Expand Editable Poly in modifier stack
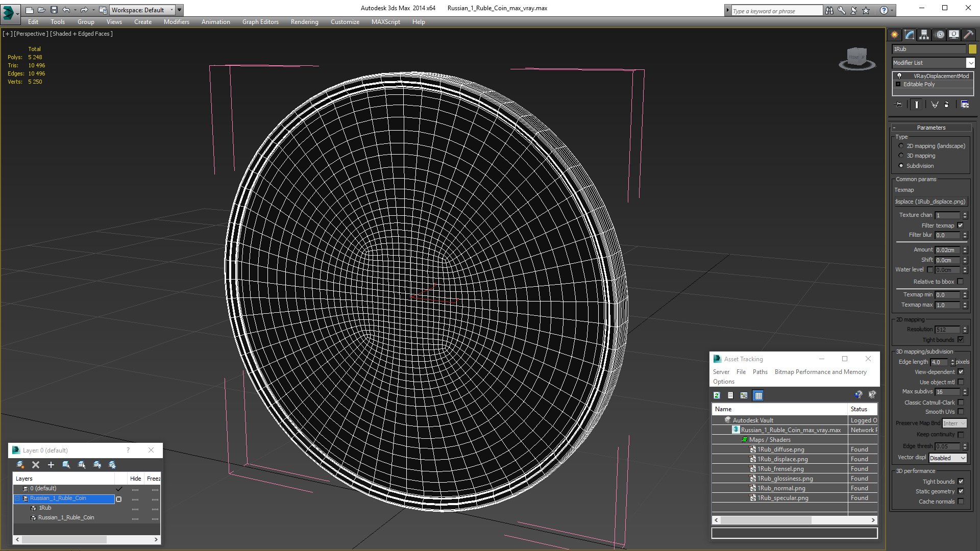Screen dimensions: 980x551 [x=898, y=84]
